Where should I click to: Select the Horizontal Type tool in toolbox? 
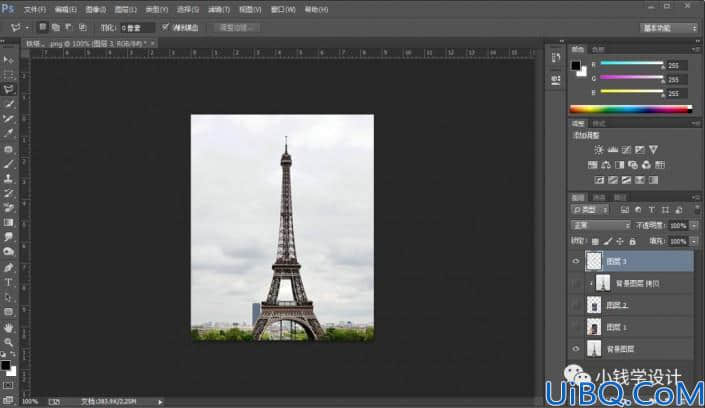[x=8, y=282]
